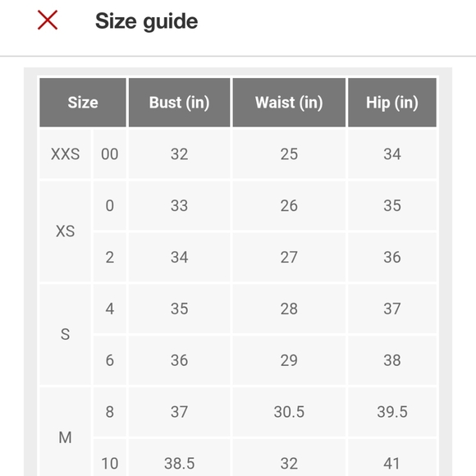Image resolution: width=476 pixels, height=476 pixels.
Task: Tap the waist value 30.5 cell
Action: coord(289,412)
